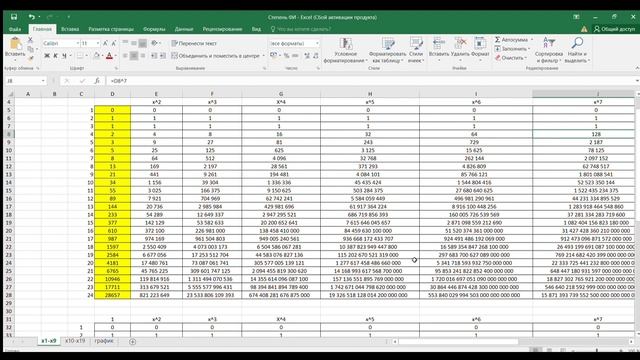640x360 pixels.
Task: Align cell text to the left
Action: click(125, 56)
